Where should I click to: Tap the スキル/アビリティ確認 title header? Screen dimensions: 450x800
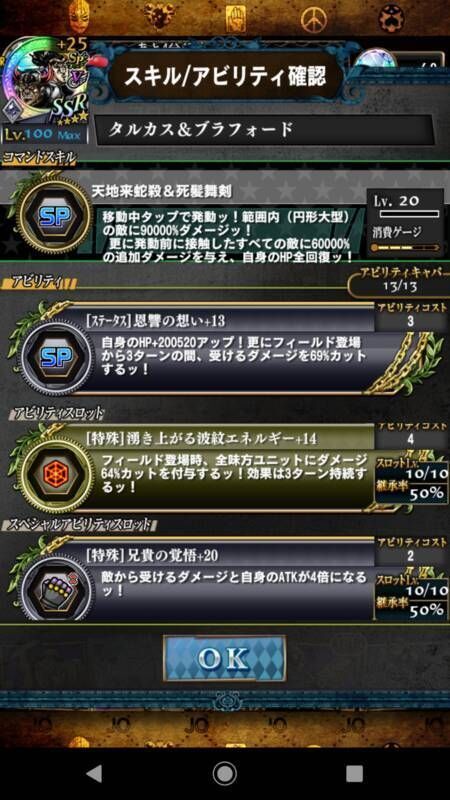(226, 76)
